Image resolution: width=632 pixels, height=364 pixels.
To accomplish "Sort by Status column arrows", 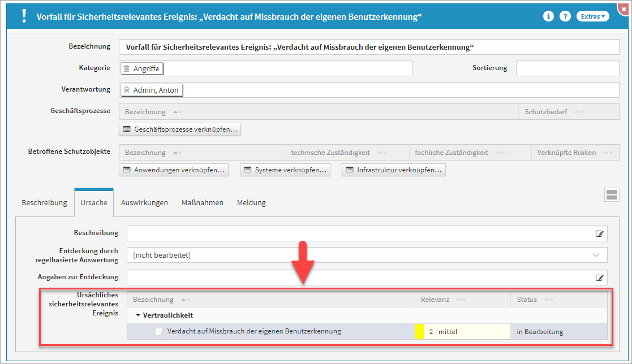I will 549,300.
